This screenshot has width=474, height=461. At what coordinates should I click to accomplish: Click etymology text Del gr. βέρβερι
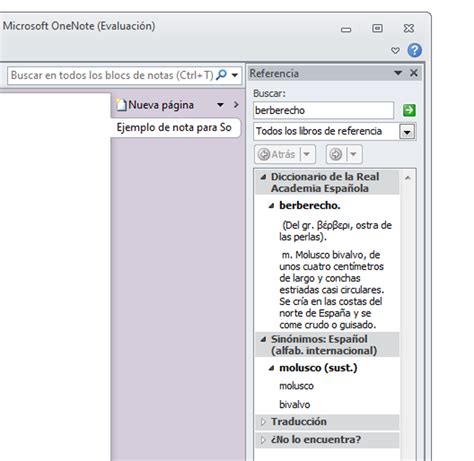point(335,231)
